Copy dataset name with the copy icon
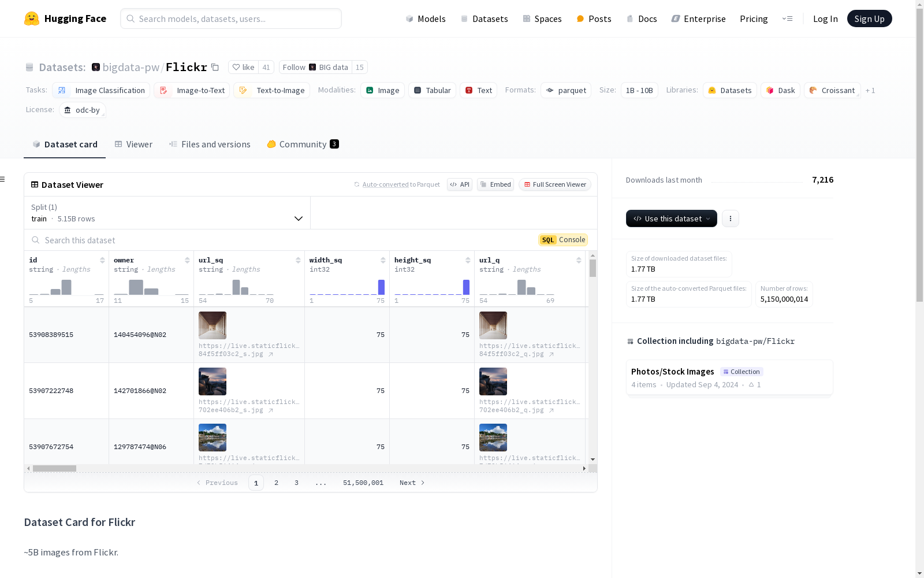 pos(215,67)
